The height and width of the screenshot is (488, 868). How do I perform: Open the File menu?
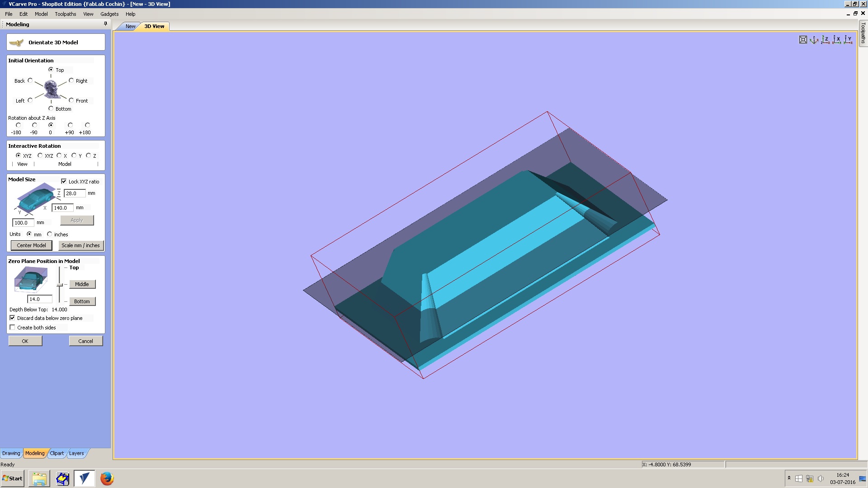pos(9,14)
